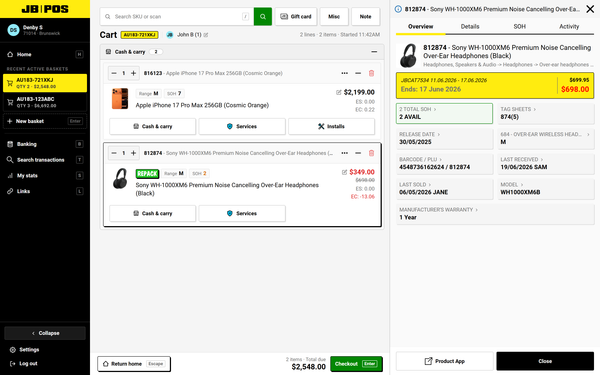Delete the iPhone 17 Pro Max line
Screen dimensions: 600x375
tap(371, 73)
